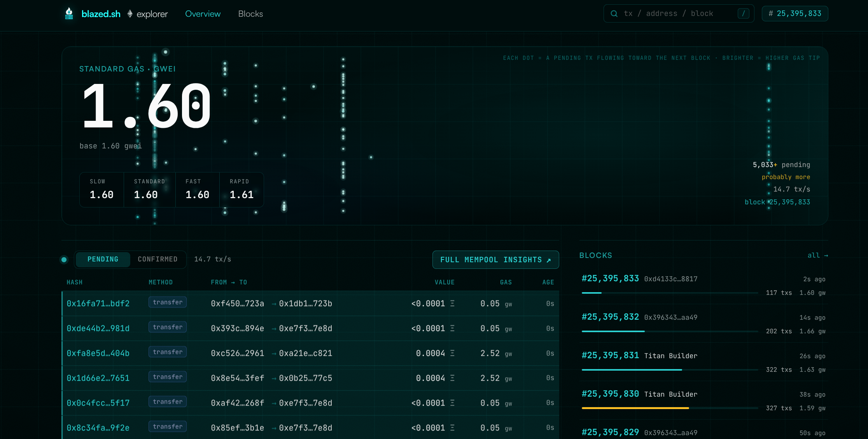Click the gas usage bar of block #25,395,833

[670, 293]
